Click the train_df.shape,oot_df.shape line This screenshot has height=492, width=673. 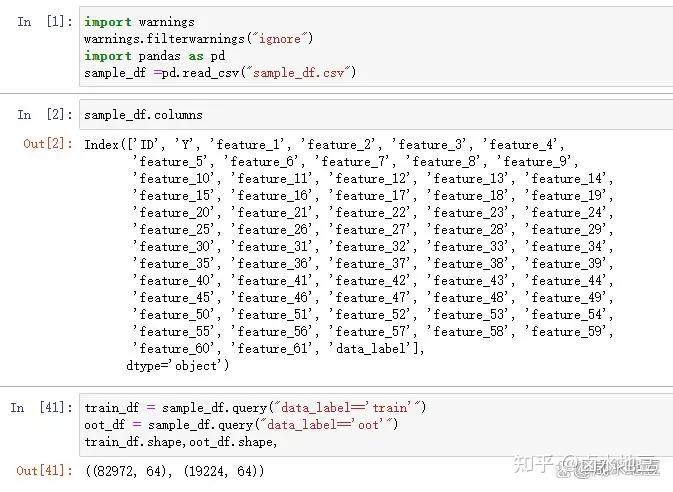[x=180, y=441]
